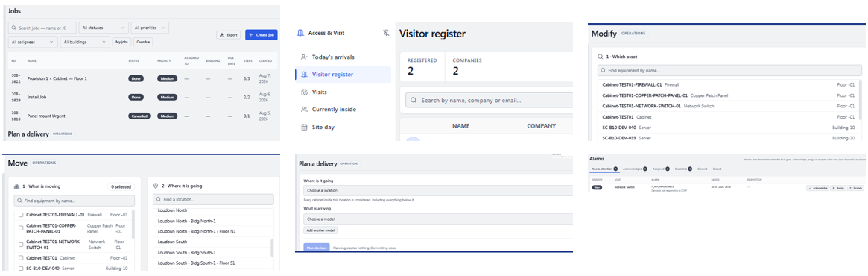Click the magnifier in the Move equipment search
Viewport: 868px width, 276px height.
point(20,201)
